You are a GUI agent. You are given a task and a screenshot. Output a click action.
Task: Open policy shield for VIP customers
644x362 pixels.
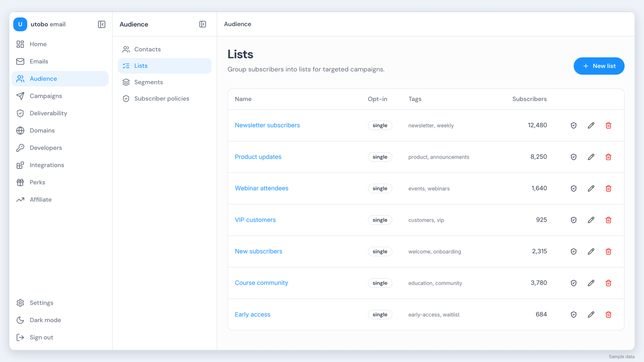[x=573, y=220]
